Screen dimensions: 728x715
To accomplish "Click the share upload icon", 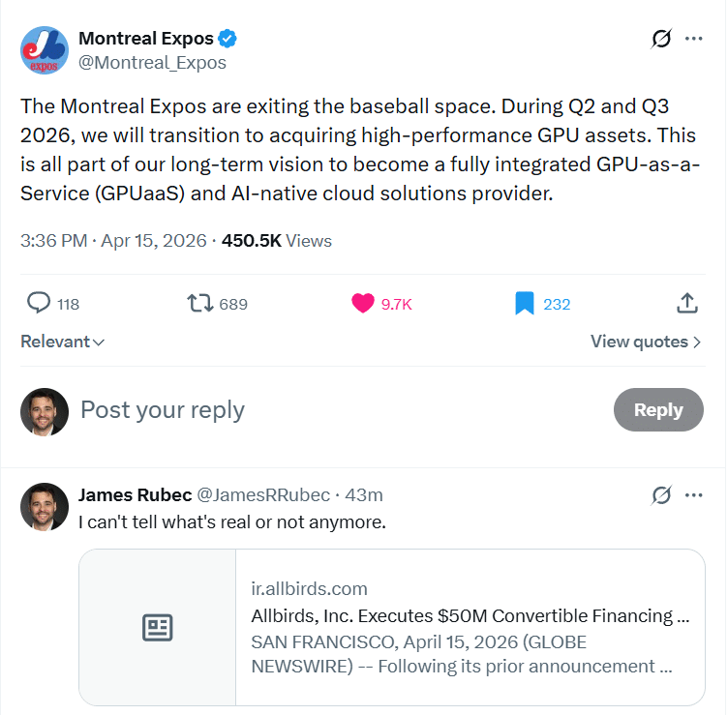I will pyautogui.click(x=687, y=304).
